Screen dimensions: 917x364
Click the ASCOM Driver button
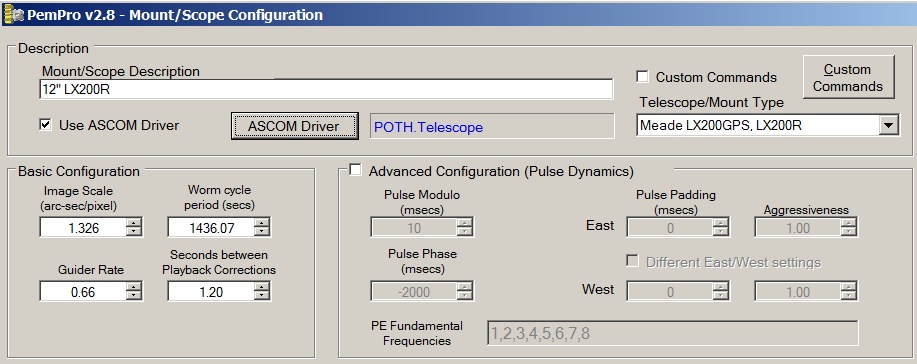coord(294,126)
